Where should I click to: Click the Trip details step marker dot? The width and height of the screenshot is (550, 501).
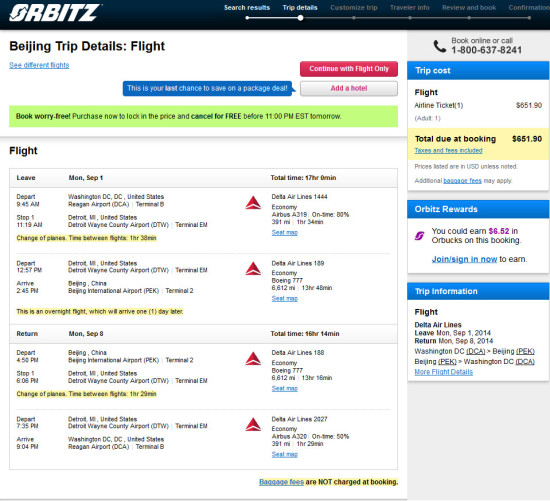pyautogui.click(x=300, y=18)
